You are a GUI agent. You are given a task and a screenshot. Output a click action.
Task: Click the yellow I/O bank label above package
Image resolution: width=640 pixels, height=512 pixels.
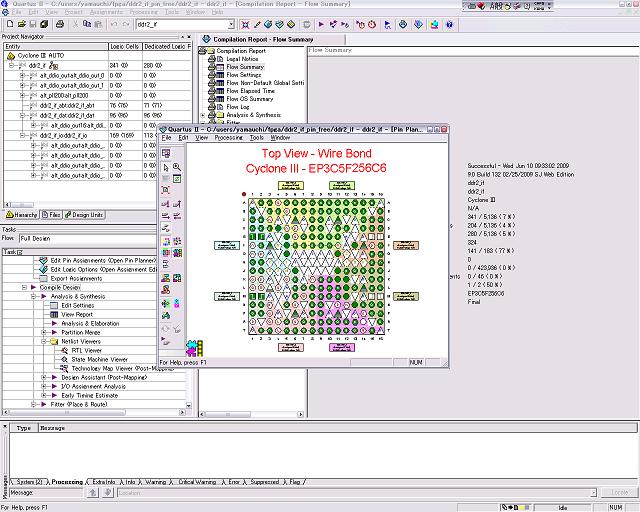tap(291, 185)
